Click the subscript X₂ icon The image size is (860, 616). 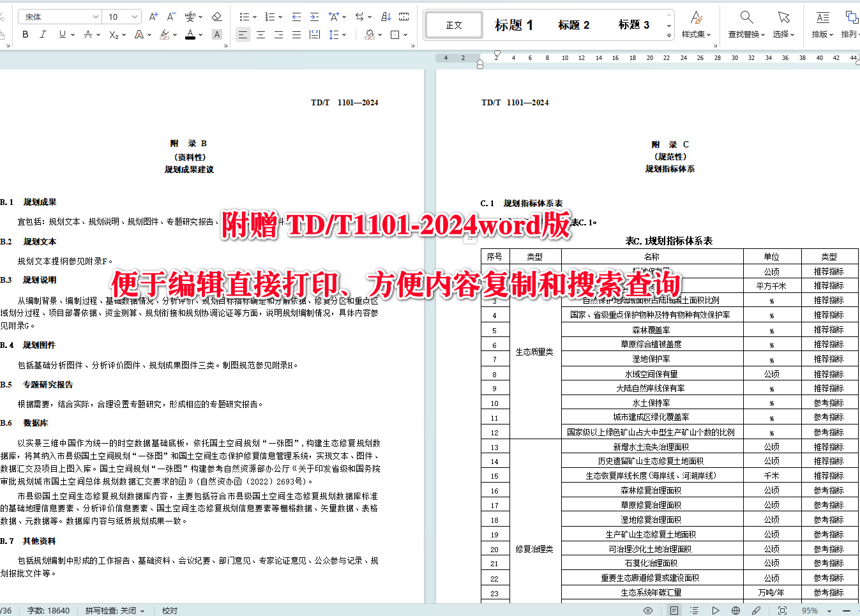114,35
